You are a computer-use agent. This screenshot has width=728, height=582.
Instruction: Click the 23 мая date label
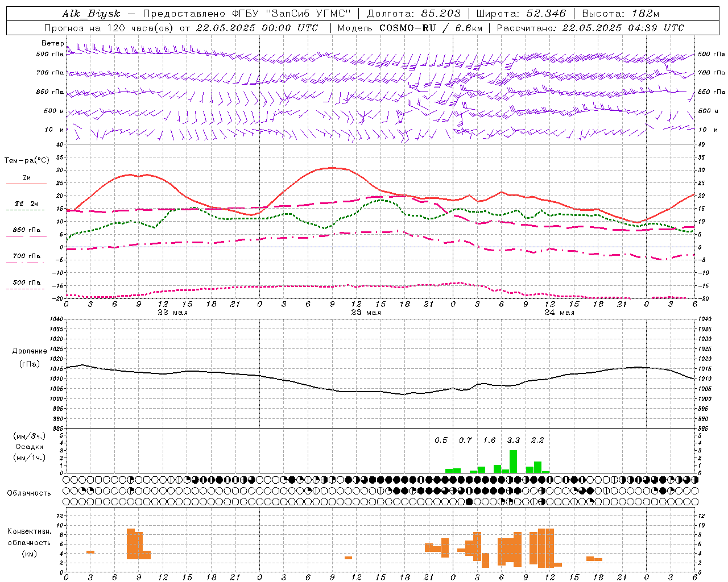point(366,313)
